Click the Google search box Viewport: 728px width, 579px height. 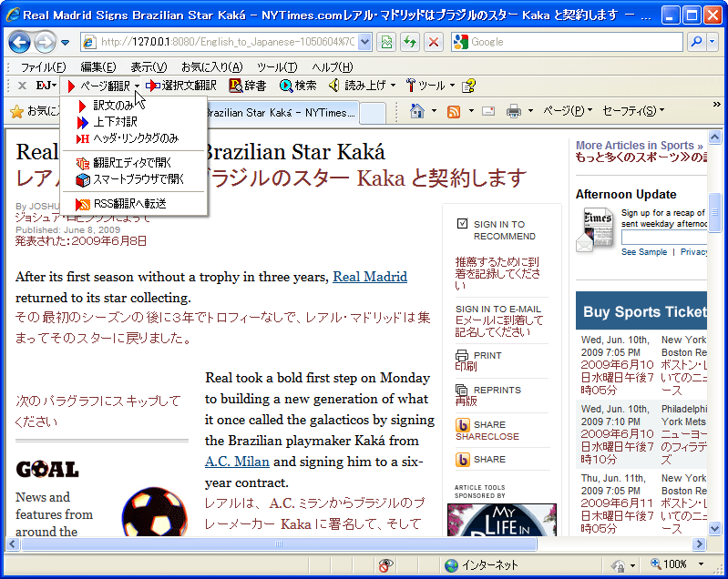tap(567, 42)
